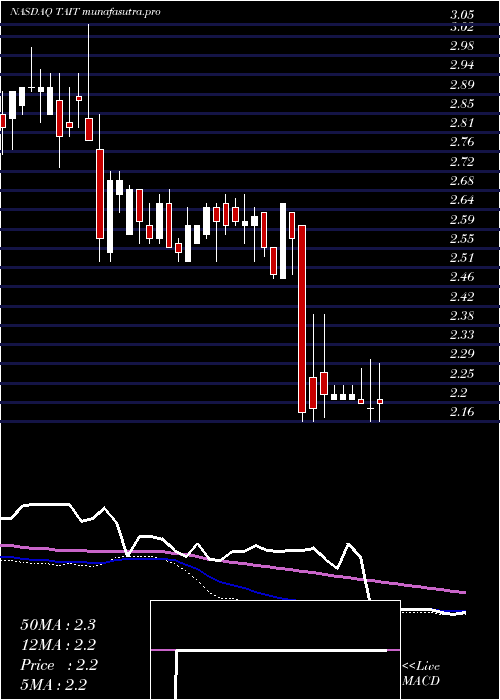Click the 2.16 price axis label
This screenshot has width=500, height=700.
[x=462, y=412]
